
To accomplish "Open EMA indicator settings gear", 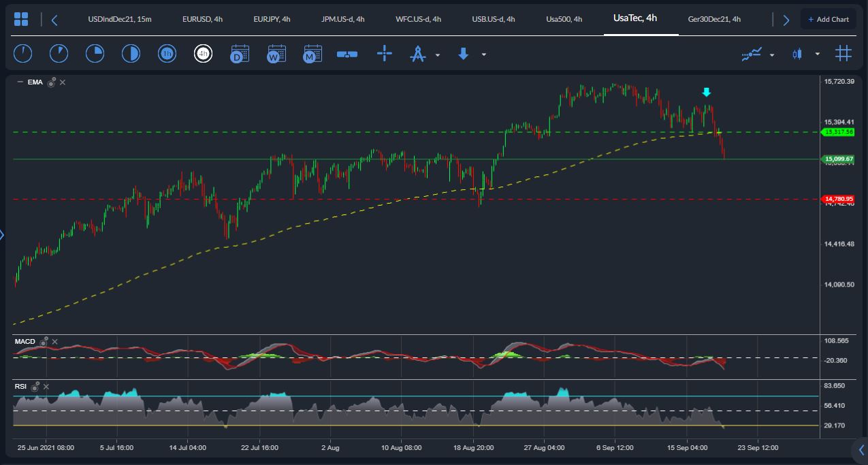I will coord(51,82).
